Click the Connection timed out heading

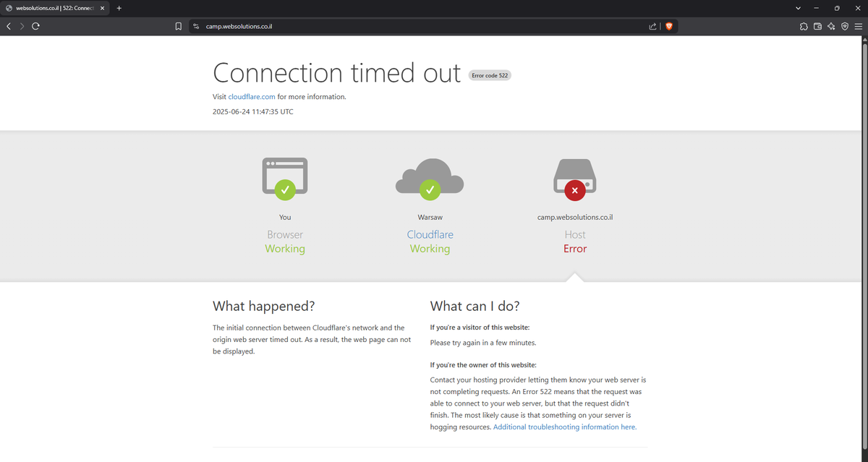point(337,73)
